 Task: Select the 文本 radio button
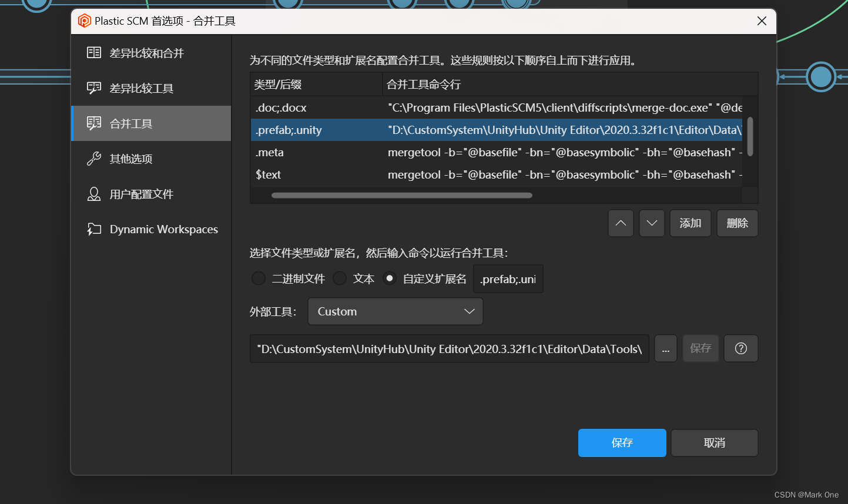[340, 278]
